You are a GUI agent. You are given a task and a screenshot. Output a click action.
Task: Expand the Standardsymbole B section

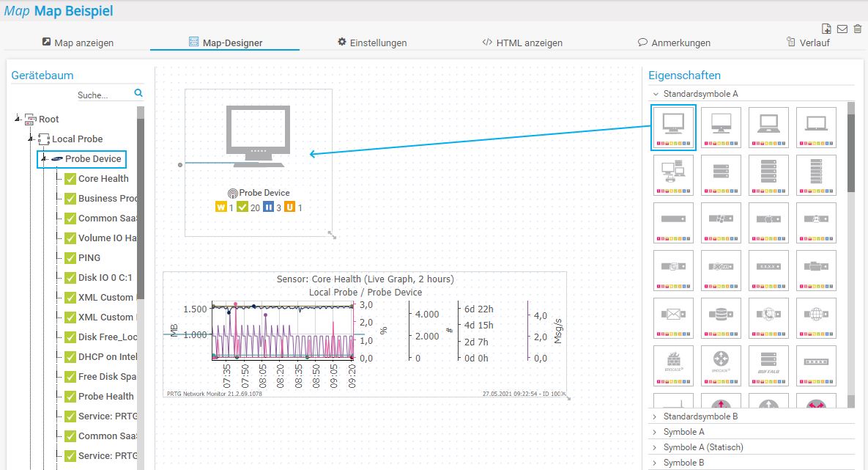(700, 416)
